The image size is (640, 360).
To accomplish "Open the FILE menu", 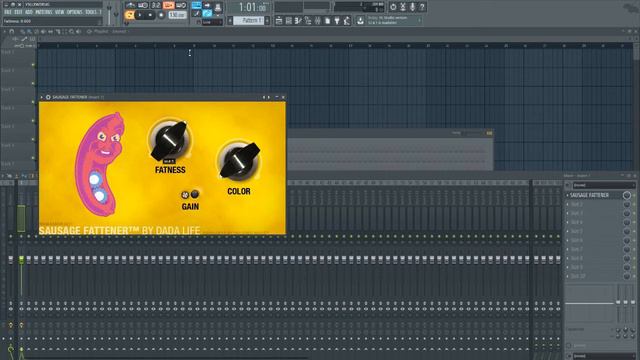I will (x=8, y=12).
